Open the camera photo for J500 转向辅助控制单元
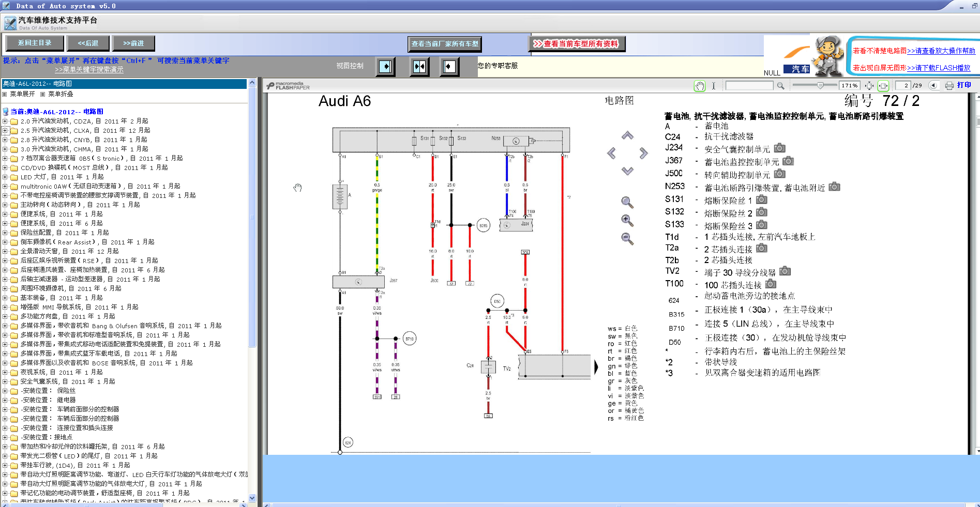Viewport: 980px width, 507px height. coord(780,174)
